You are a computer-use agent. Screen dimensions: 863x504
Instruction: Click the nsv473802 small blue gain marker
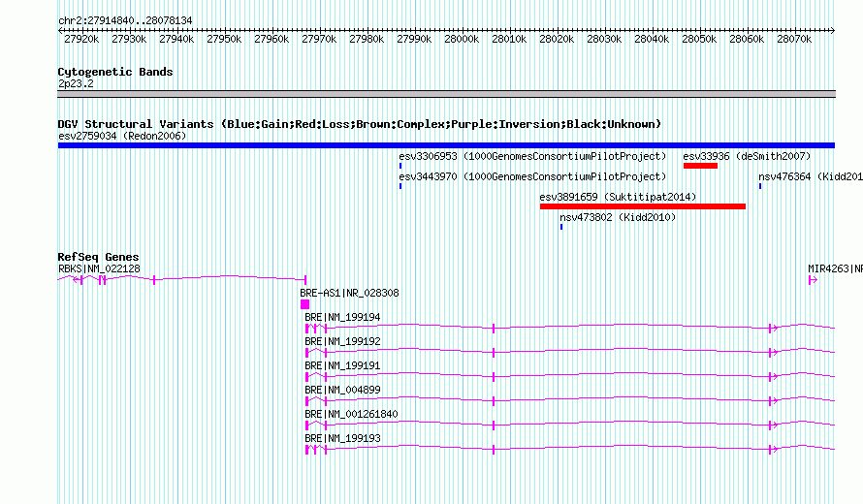(561, 227)
